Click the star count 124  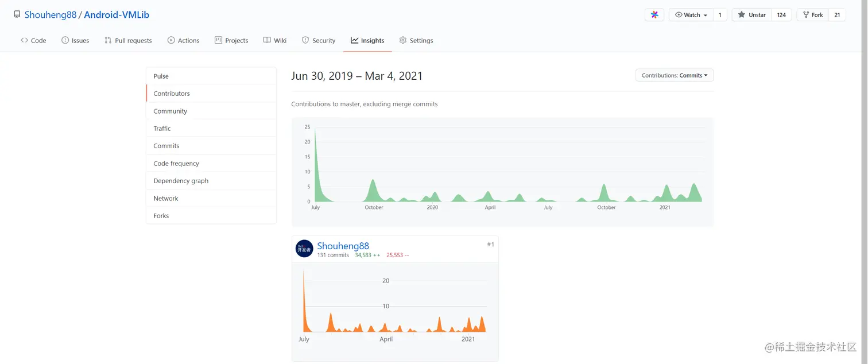tap(781, 15)
